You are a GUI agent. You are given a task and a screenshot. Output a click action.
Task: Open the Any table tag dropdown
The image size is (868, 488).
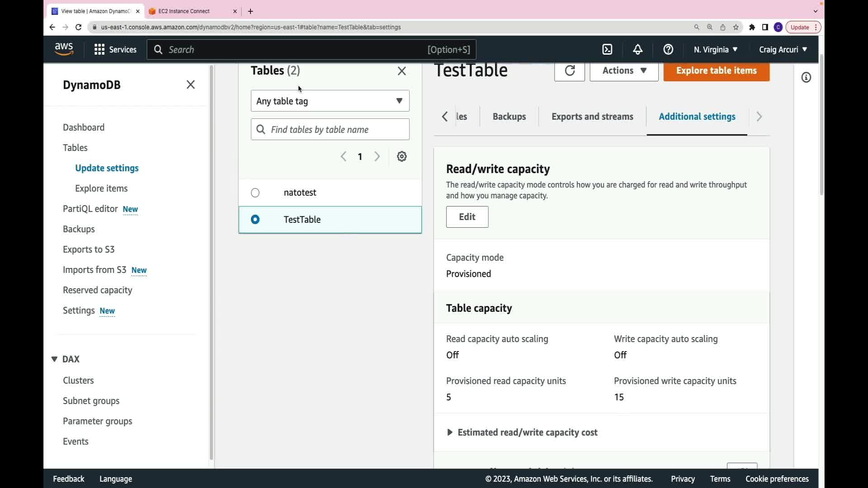[330, 101]
